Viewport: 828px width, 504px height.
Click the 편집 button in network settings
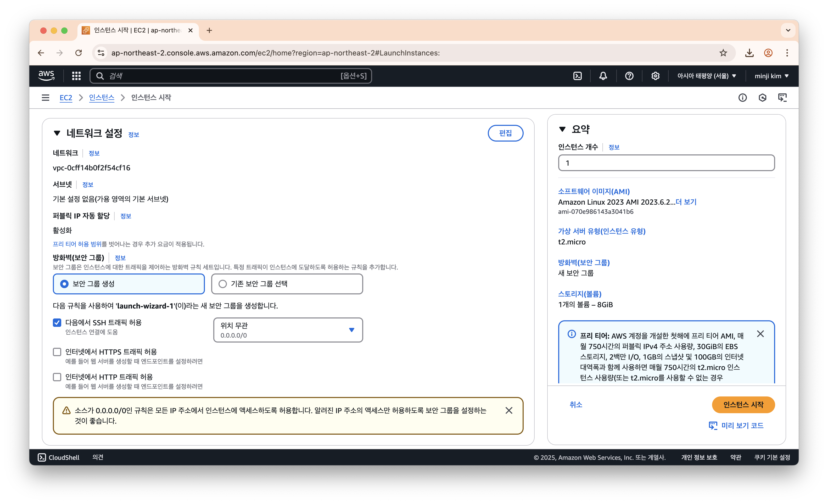pos(505,133)
